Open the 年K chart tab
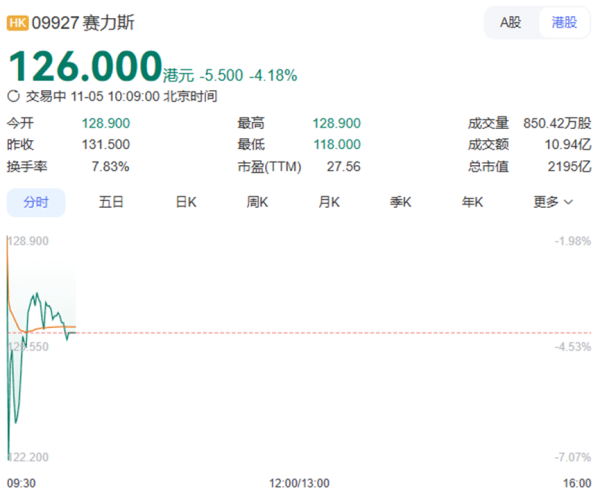This screenshot has height=495, width=600. point(472,202)
